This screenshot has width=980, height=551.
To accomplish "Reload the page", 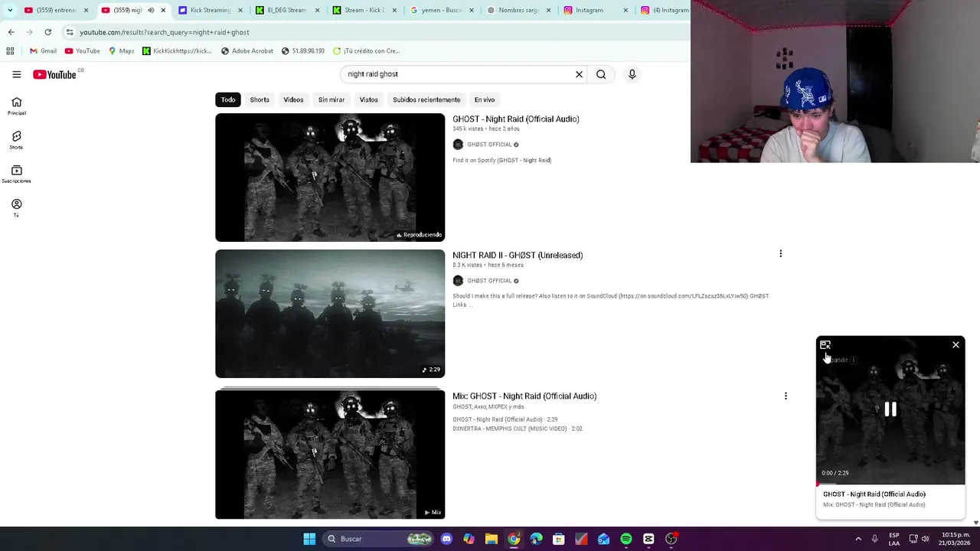I will [47, 32].
